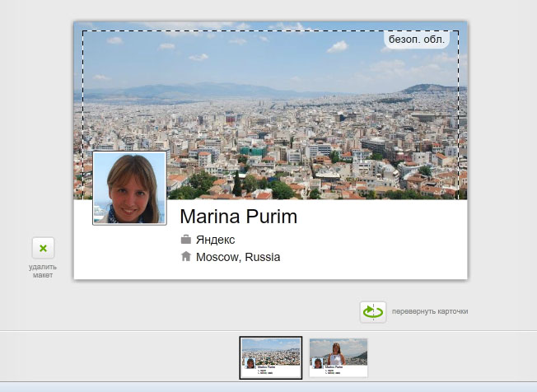The image size is (537, 392).
Task: Click the 'перевернуть карточки' text link
Action: pyautogui.click(x=430, y=311)
